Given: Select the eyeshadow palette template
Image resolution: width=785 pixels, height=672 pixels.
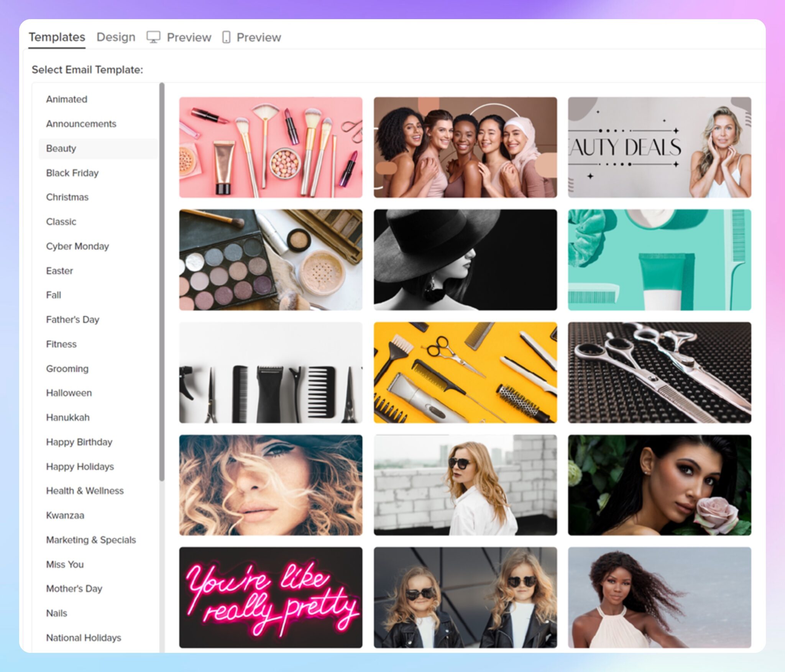Looking at the screenshot, I should tap(271, 260).
